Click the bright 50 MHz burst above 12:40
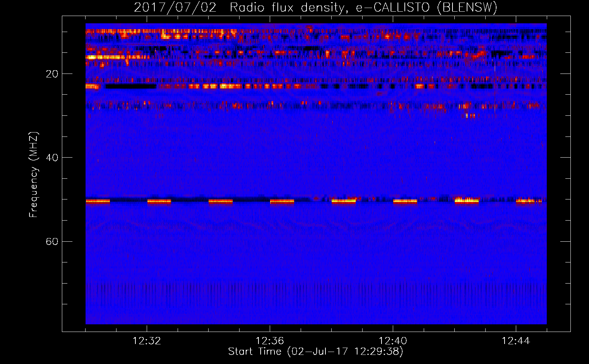 (405, 201)
